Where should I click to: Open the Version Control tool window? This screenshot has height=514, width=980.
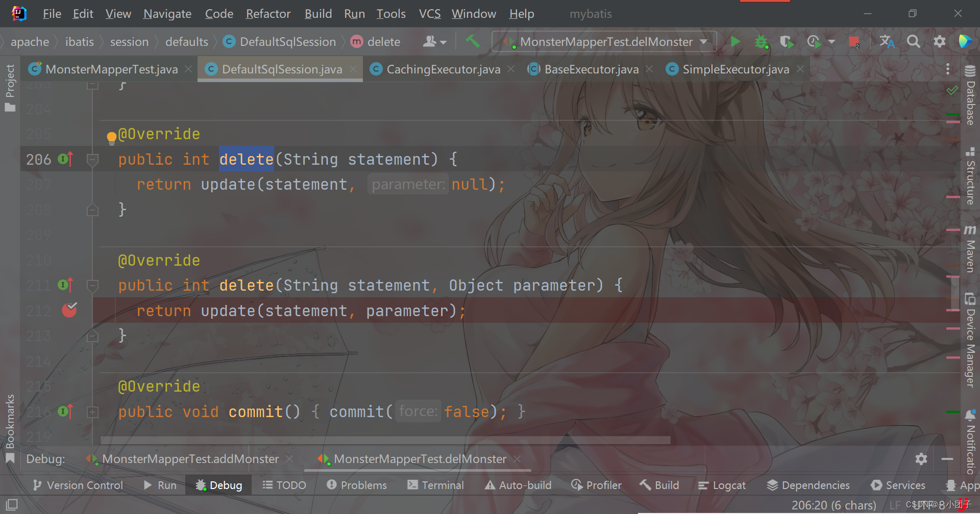click(78, 485)
